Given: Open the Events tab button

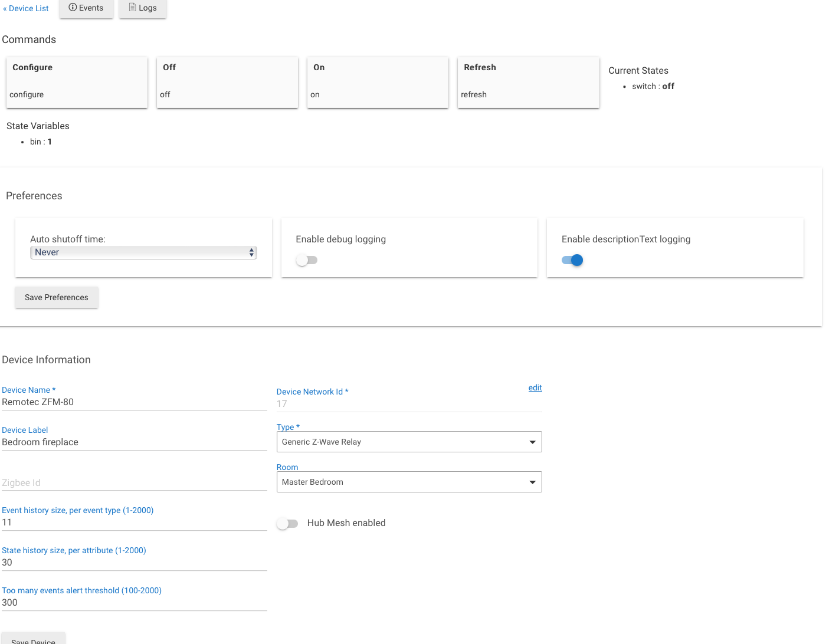Looking at the screenshot, I should [x=86, y=8].
